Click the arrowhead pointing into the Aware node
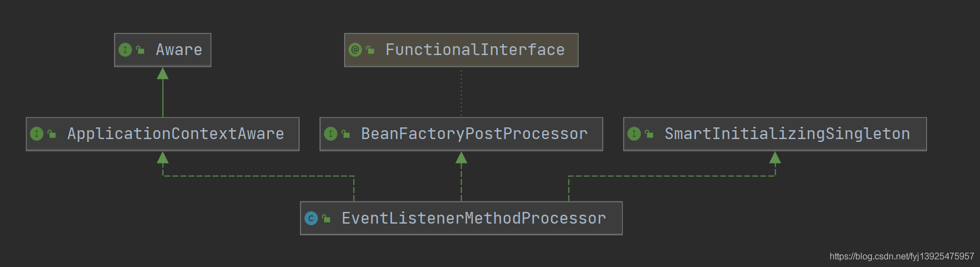Viewport: 980px width, 267px height. (163, 73)
